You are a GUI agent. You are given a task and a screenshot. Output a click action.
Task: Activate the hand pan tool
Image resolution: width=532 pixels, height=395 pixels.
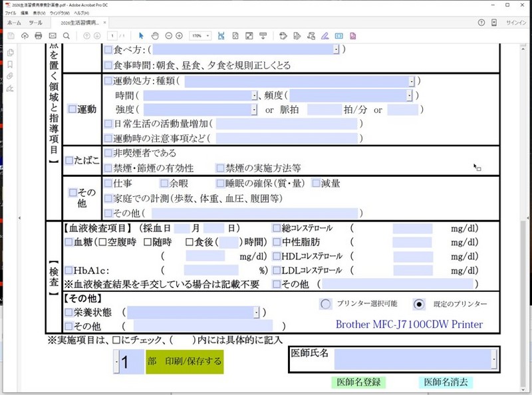click(x=155, y=36)
